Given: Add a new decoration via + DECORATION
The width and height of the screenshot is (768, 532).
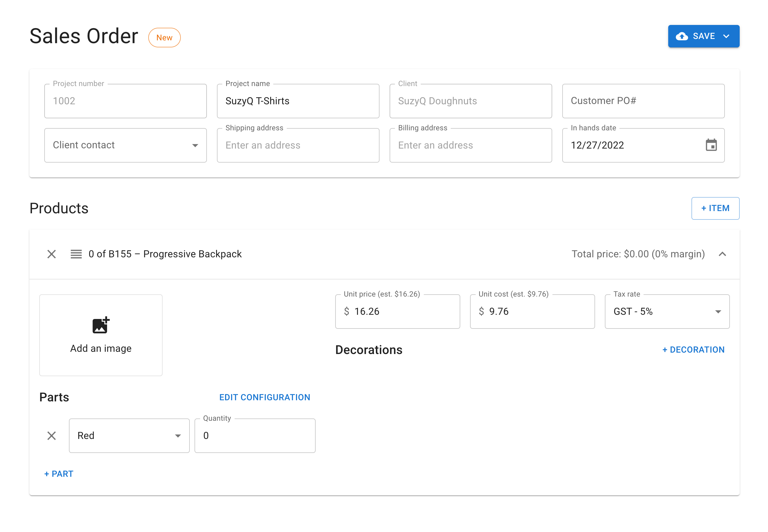Looking at the screenshot, I should point(693,349).
